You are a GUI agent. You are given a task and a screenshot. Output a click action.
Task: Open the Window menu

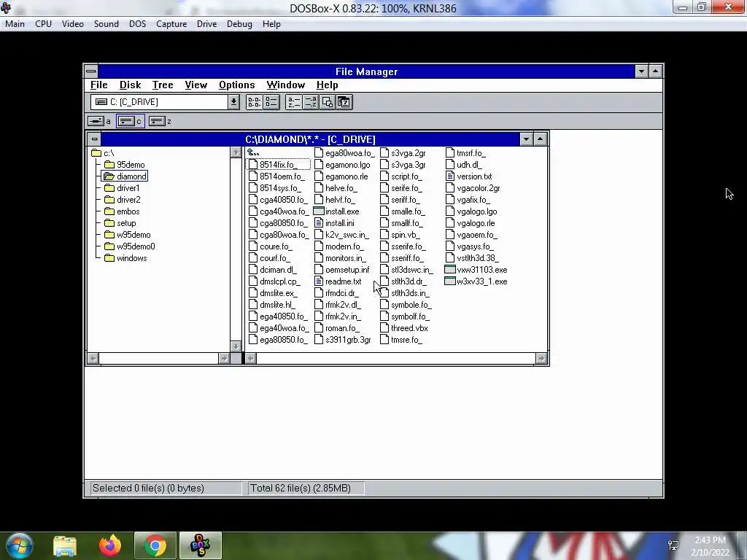coord(286,85)
